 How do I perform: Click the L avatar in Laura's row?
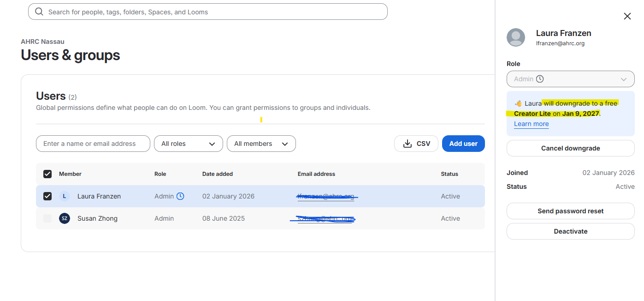point(65,196)
